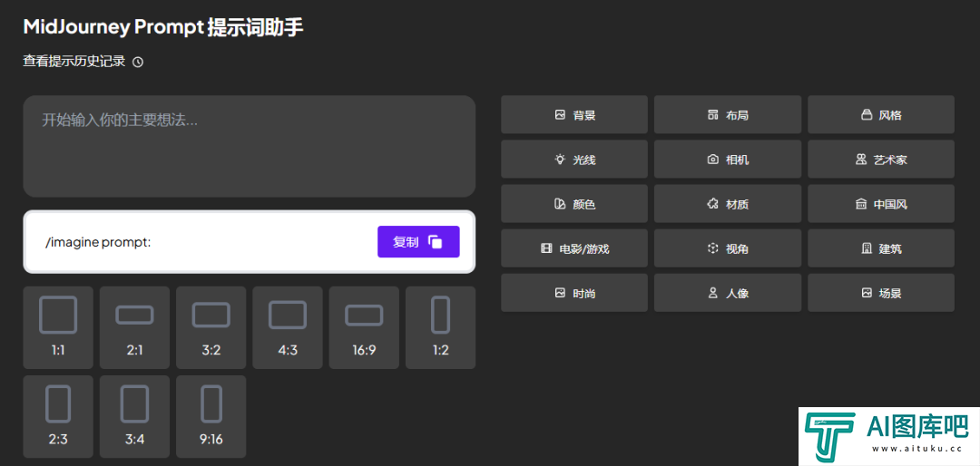
Task: Select the 3:2 aspect ratio
Action: (x=211, y=327)
